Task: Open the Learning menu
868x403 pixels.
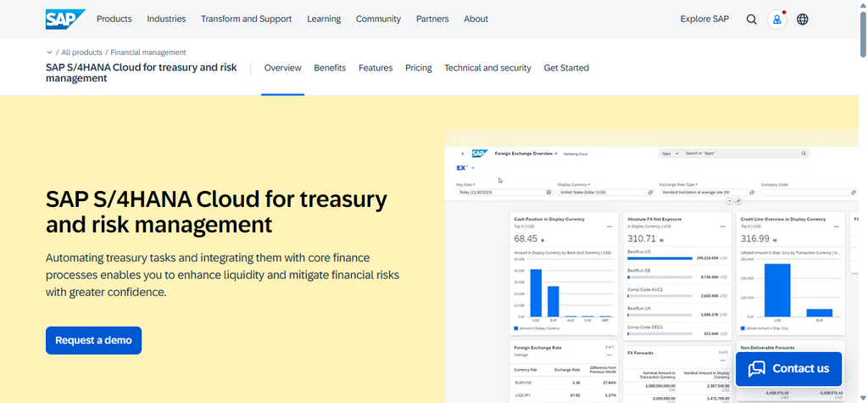Action: coord(324,19)
